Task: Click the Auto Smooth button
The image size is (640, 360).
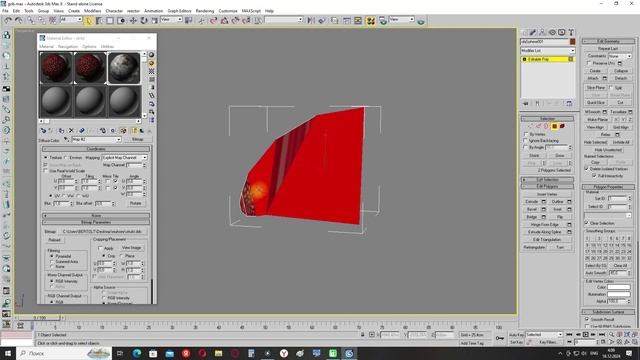Action: coord(595,273)
